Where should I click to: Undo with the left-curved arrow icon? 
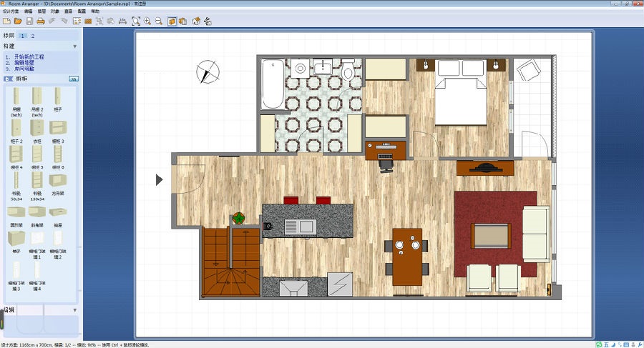click(x=52, y=21)
